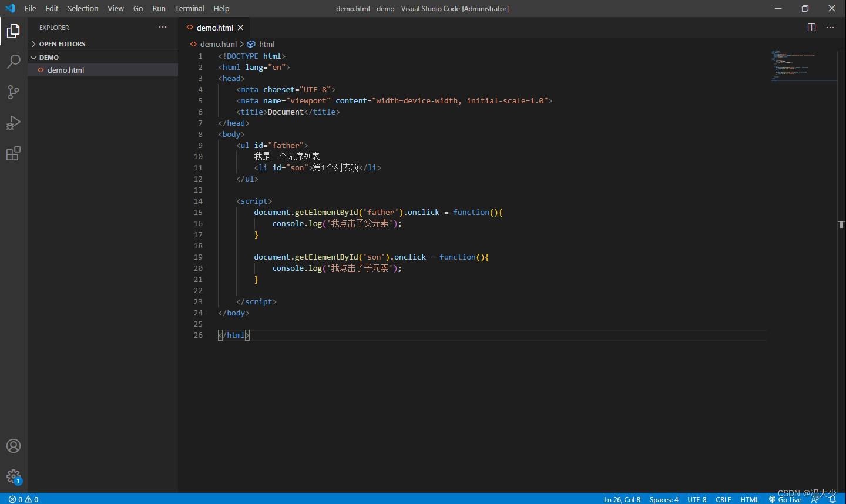Viewport: 846px width, 504px height.
Task: Change language mode HTML in status bar
Action: (750, 499)
